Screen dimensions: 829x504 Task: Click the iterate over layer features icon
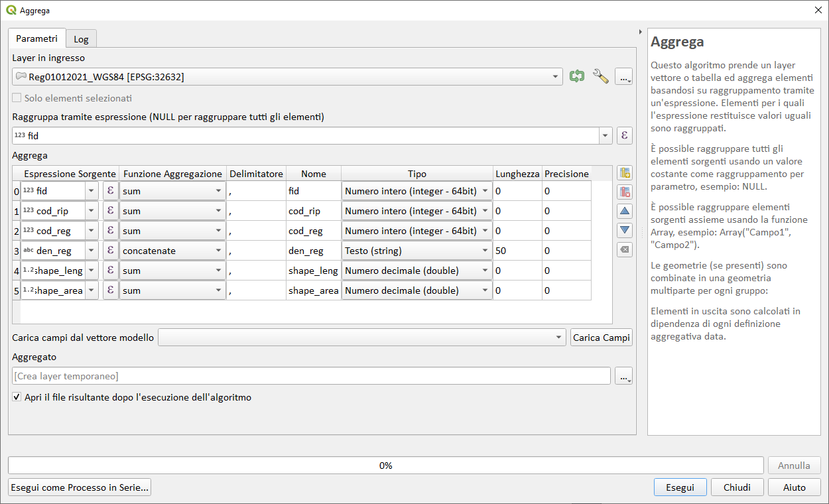pyautogui.click(x=577, y=76)
